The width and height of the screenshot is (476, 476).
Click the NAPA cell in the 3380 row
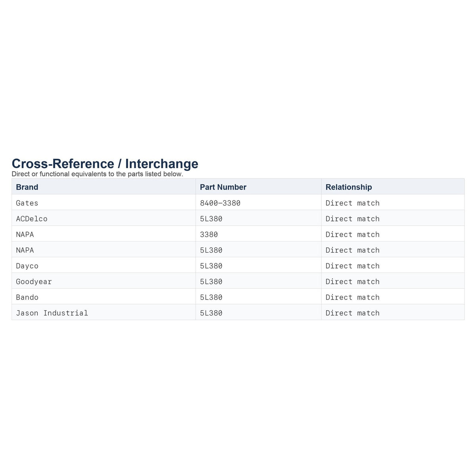point(104,234)
